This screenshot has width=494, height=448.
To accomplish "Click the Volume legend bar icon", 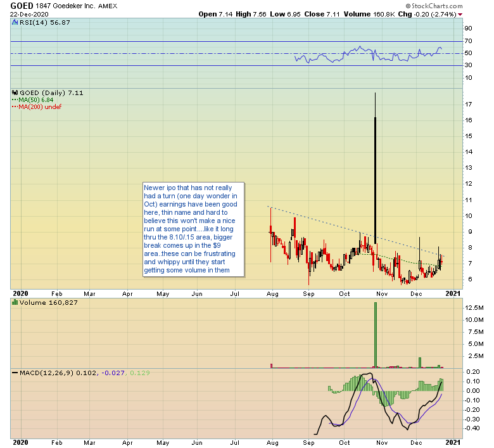I will pos(15,302).
